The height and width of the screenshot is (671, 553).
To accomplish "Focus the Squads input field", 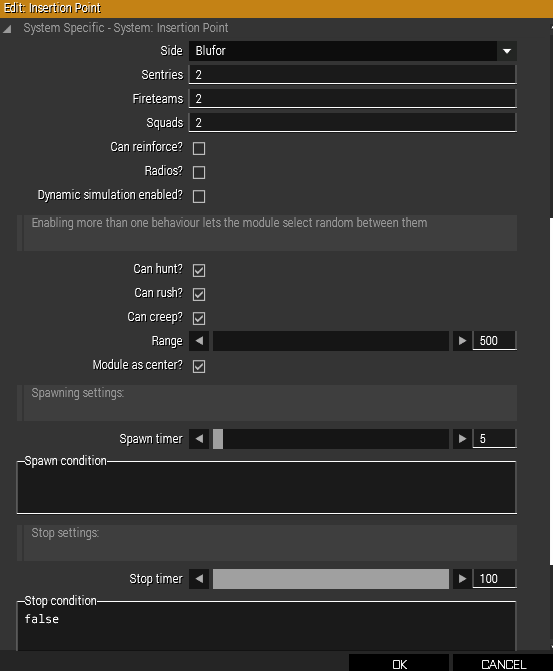I will click(353, 122).
